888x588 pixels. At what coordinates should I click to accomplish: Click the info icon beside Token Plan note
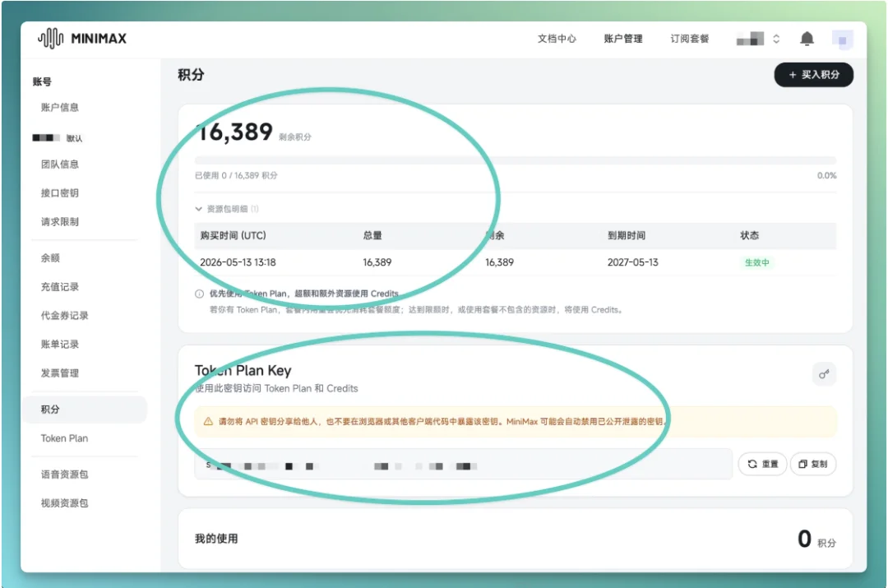point(199,294)
